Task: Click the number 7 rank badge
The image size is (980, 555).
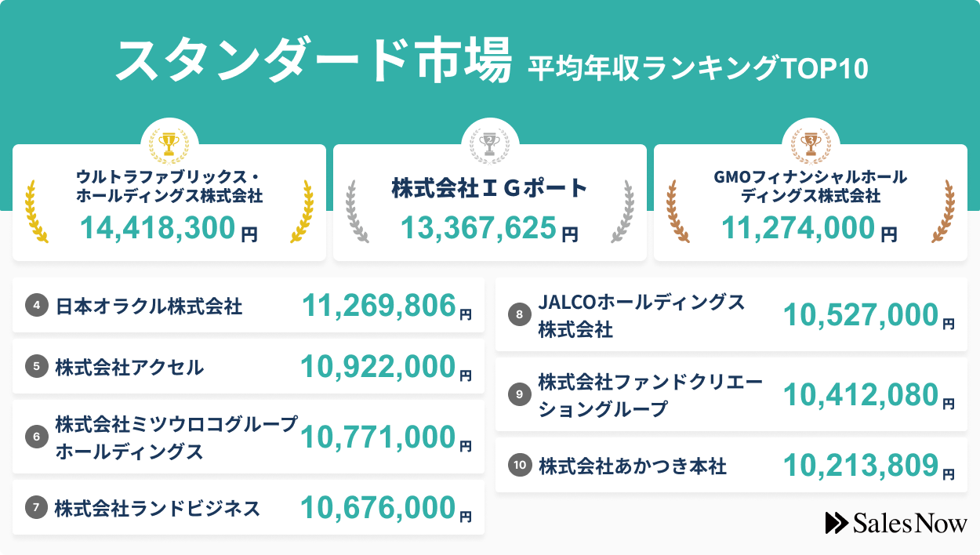Action: click(36, 508)
